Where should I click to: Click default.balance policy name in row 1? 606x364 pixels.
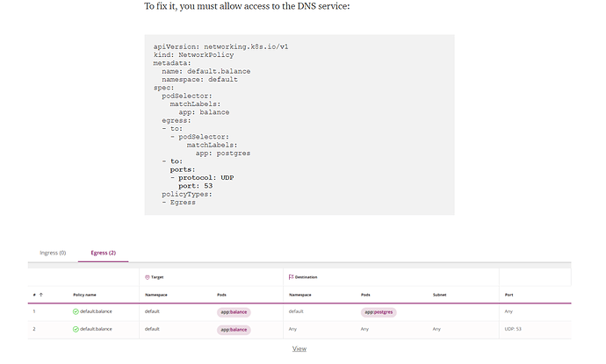click(x=96, y=311)
